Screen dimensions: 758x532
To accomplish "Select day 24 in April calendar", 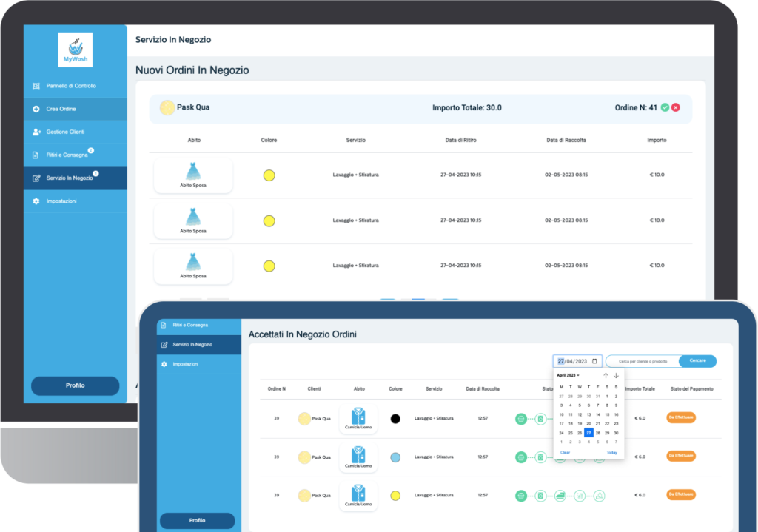I will coord(561,433).
